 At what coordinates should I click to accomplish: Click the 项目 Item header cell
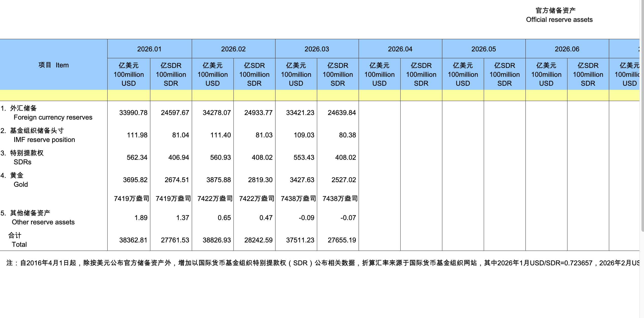(x=53, y=65)
